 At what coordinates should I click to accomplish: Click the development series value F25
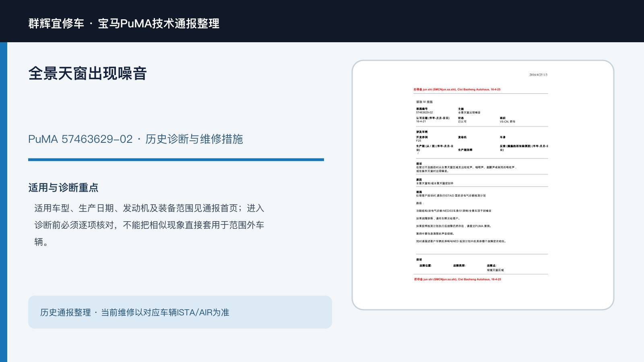coord(419,141)
